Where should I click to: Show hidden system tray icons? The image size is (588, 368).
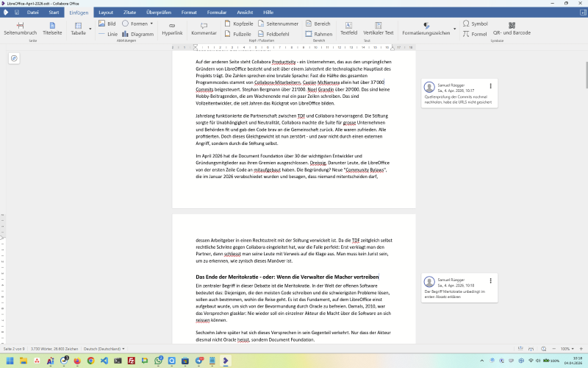click(482, 361)
